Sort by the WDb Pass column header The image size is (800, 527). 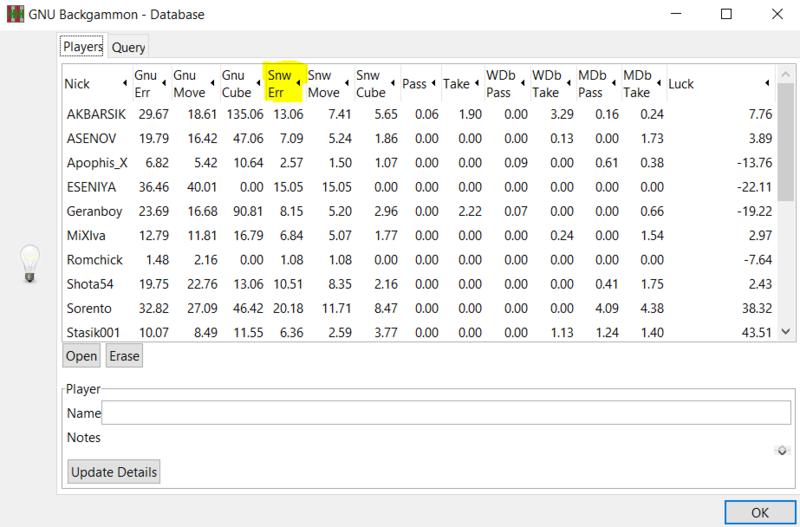506,84
